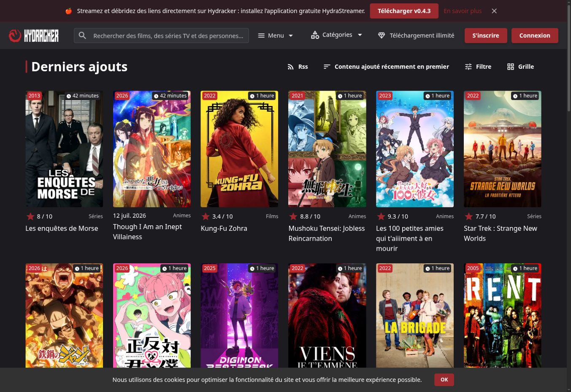Click the S'inscrire button
This screenshot has height=392, width=571.
(x=486, y=35)
